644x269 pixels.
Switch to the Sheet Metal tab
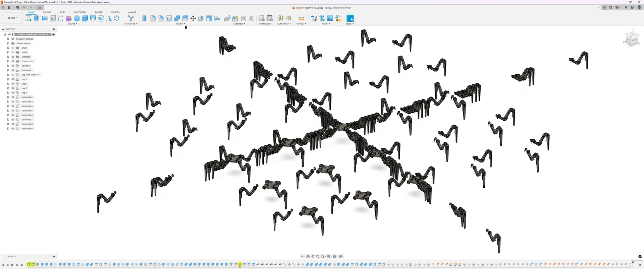pyautogui.click(x=80, y=12)
